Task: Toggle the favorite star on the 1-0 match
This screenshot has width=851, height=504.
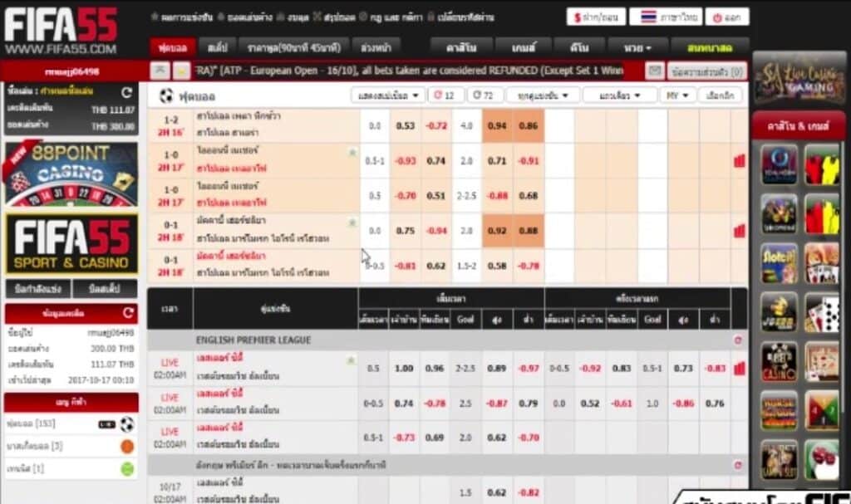Action: [352, 153]
